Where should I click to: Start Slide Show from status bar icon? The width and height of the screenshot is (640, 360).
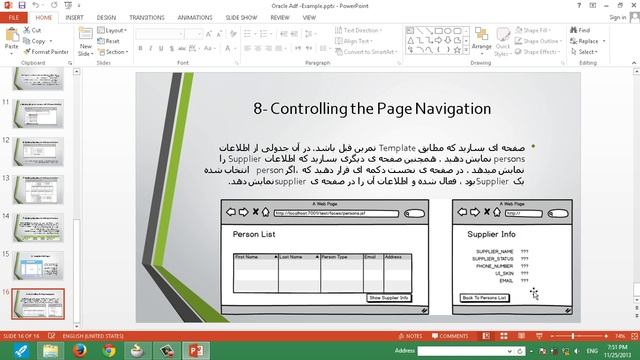coord(539,336)
